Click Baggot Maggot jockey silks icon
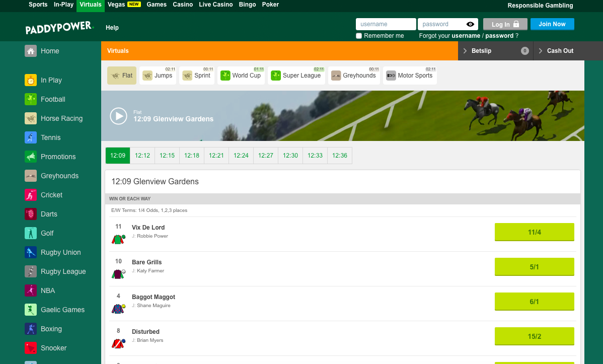 [118, 309]
